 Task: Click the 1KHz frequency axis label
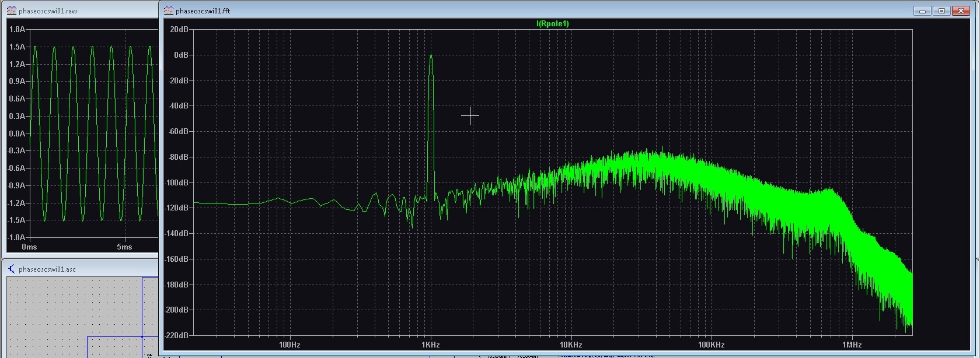pos(431,345)
